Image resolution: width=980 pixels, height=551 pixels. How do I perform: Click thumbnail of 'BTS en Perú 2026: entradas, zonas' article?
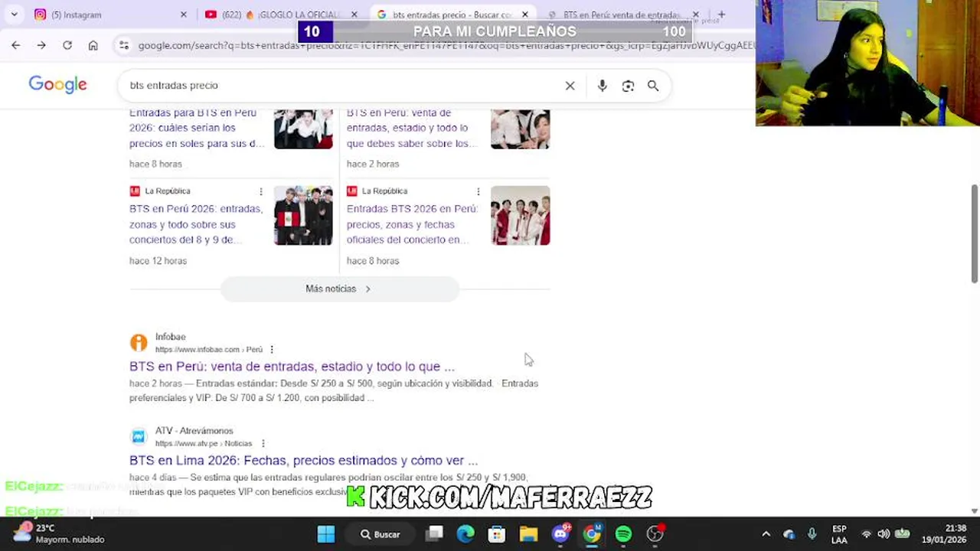coord(303,215)
